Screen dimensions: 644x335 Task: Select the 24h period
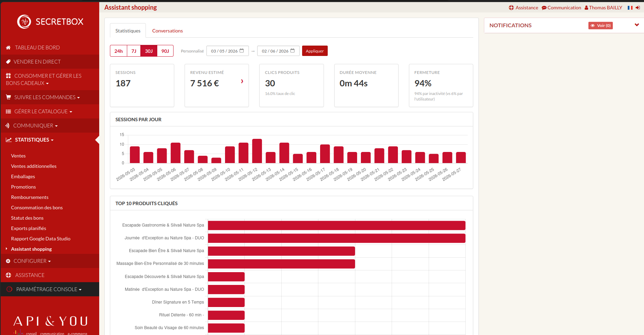pos(119,51)
